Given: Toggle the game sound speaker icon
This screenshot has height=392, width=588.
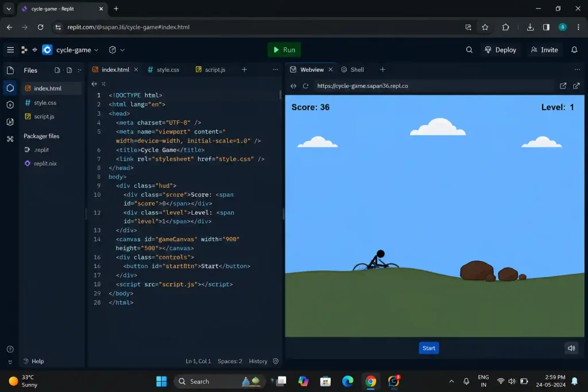Looking at the screenshot, I should (x=571, y=348).
